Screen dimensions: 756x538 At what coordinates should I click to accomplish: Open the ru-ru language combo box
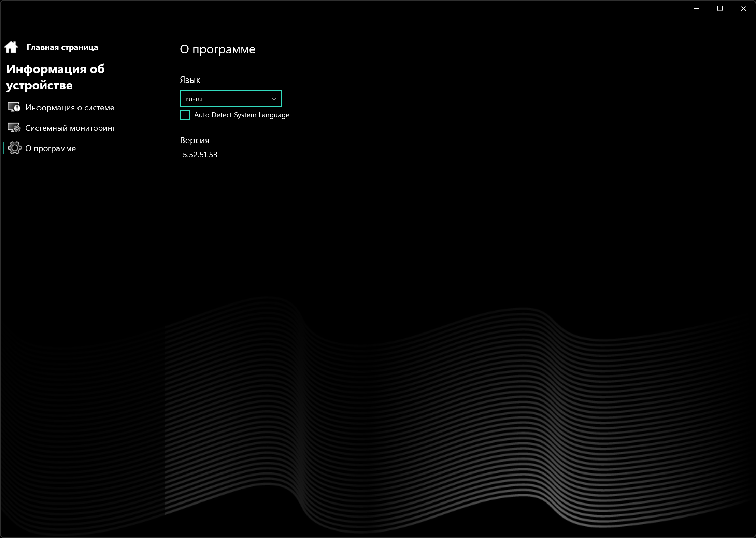click(x=225, y=99)
